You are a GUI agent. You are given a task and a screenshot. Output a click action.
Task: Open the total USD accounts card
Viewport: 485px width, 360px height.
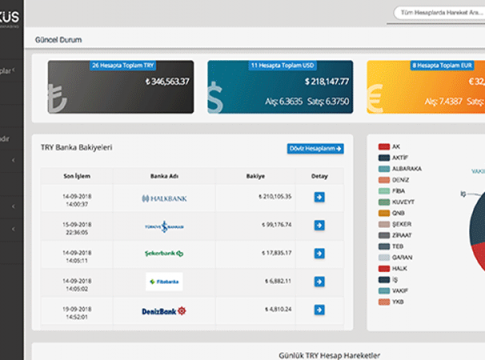pyautogui.click(x=280, y=87)
